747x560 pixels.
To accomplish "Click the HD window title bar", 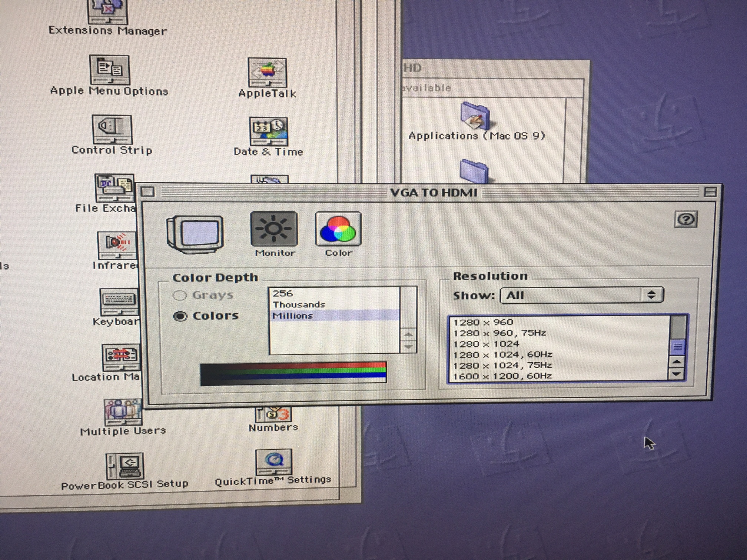I will (x=495, y=68).
